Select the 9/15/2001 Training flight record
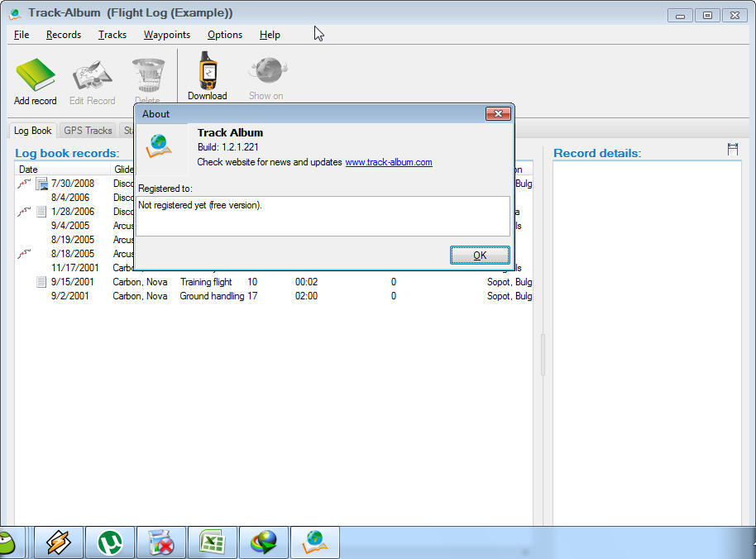Image resolution: width=756 pixels, height=559 pixels. 274,282
